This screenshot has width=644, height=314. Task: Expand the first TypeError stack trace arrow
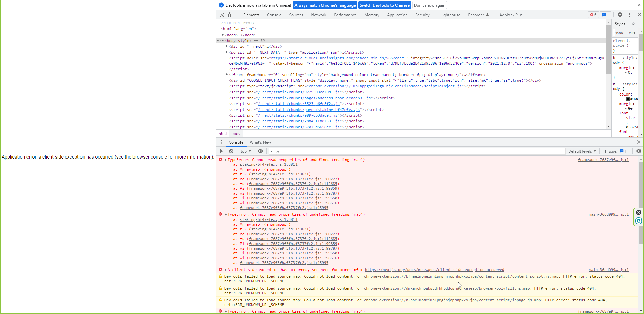[x=226, y=160]
